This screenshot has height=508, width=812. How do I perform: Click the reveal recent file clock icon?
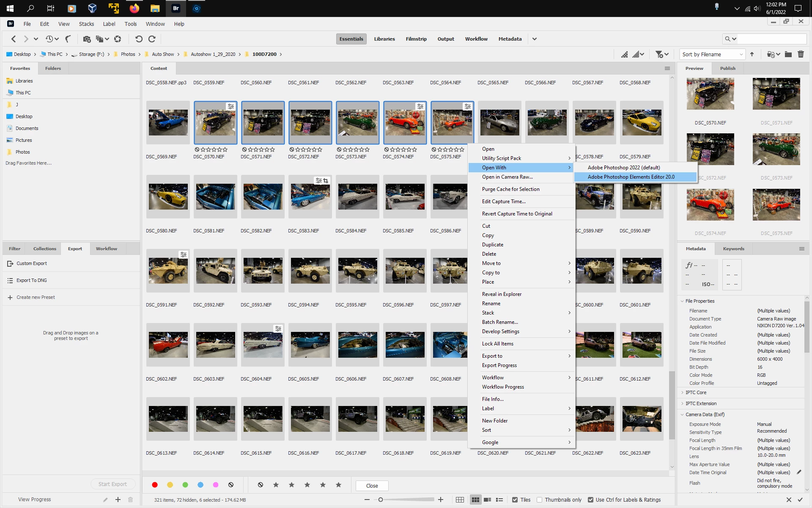point(49,39)
